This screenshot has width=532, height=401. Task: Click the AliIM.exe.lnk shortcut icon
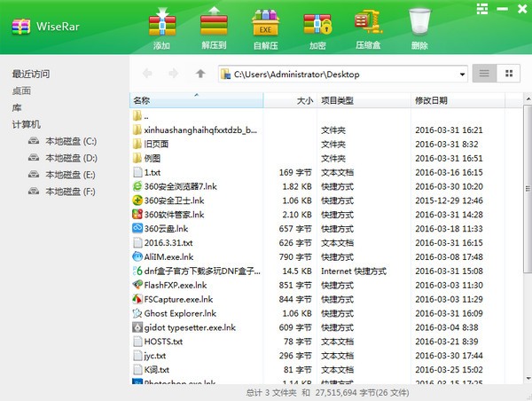point(137,256)
